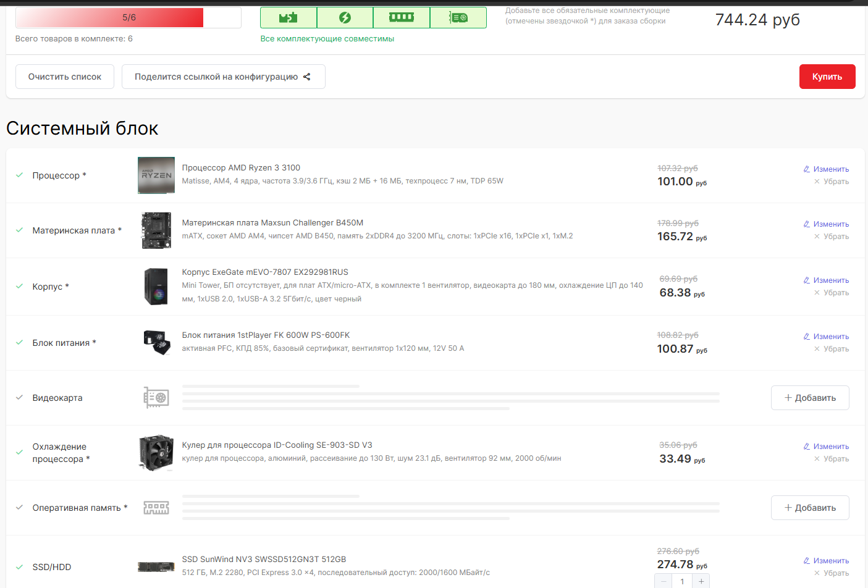Click the graphics card placeholder icon in Видеокарта row
This screenshot has height=588, width=868.
[x=156, y=398]
